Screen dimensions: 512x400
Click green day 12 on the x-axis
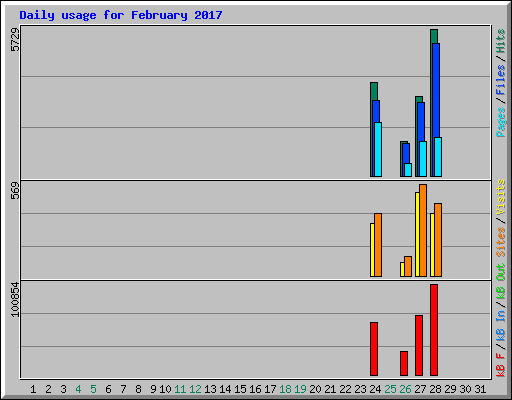click(195, 389)
